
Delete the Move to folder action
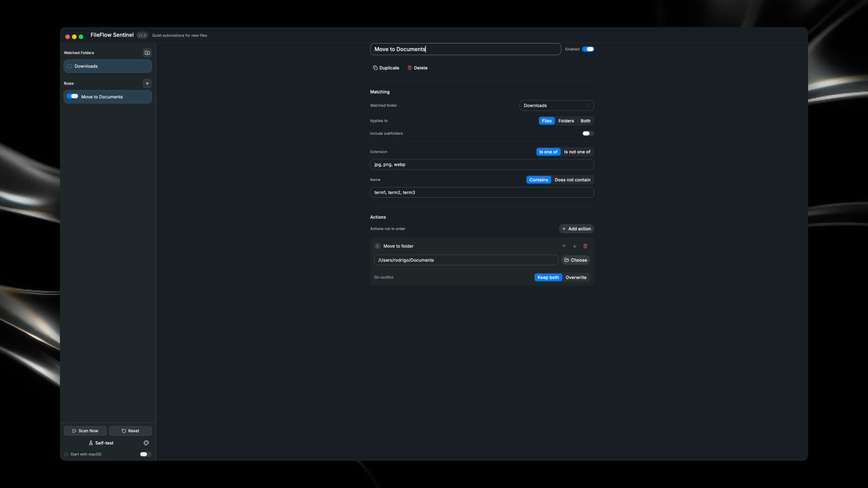[x=585, y=246]
